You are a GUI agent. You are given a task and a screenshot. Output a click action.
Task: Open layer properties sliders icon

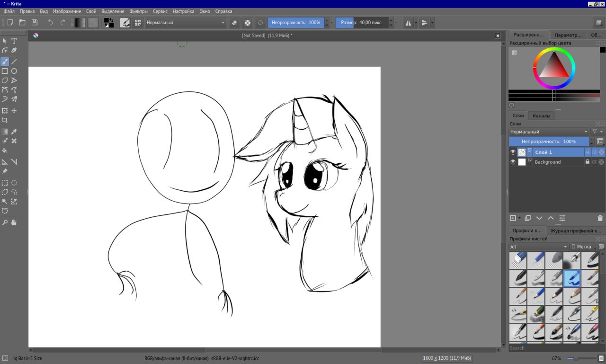pyautogui.click(x=562, y=218)
